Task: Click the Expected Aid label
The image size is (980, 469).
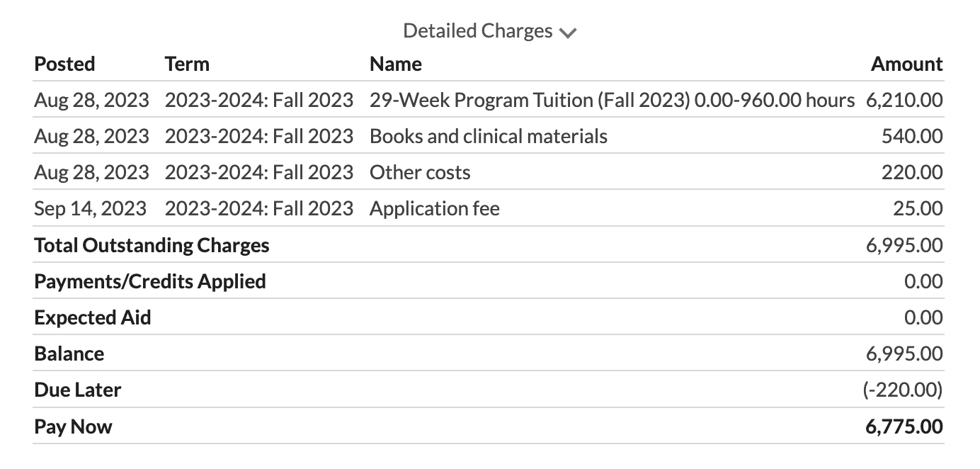Action: (x=93, y=317)
